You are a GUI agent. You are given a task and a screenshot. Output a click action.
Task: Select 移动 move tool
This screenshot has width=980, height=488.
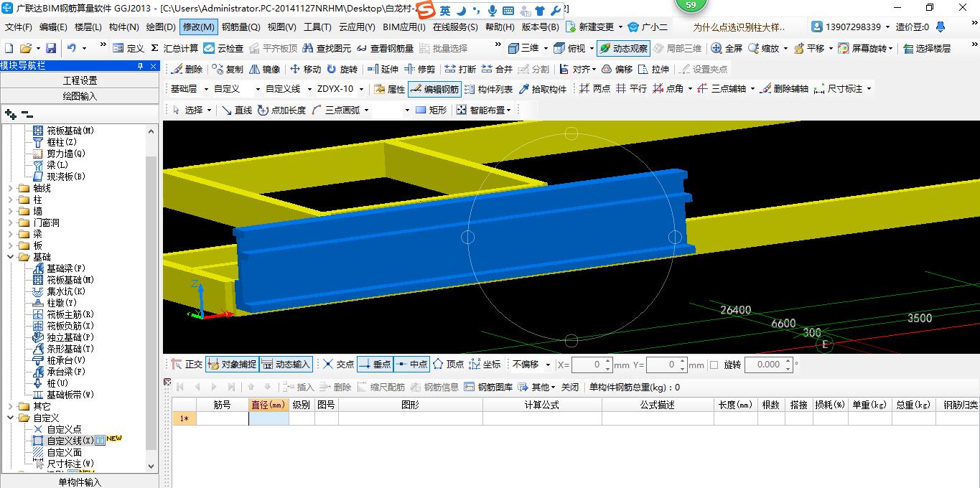pos(305,70)
